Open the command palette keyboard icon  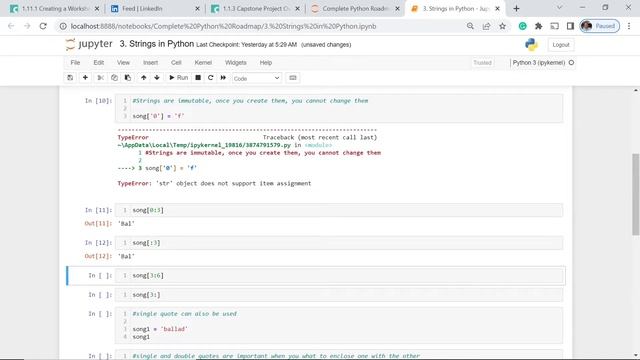[293, 78]
